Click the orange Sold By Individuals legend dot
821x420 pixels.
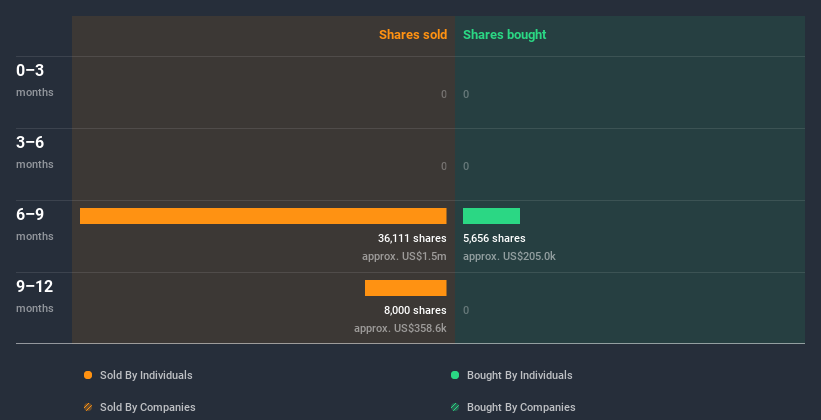[88, 375]
